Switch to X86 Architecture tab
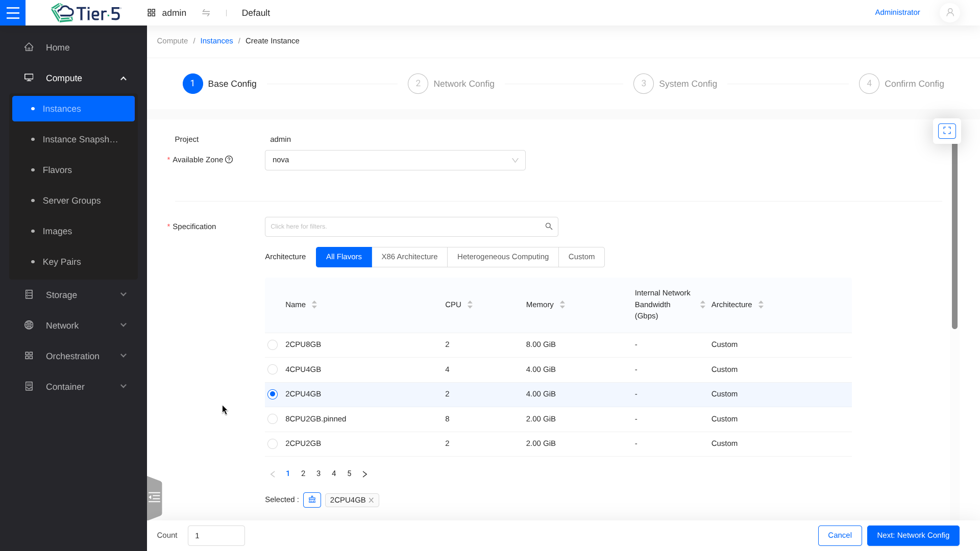The height and width of the screenshot is (551, 980). coord(409,257)
